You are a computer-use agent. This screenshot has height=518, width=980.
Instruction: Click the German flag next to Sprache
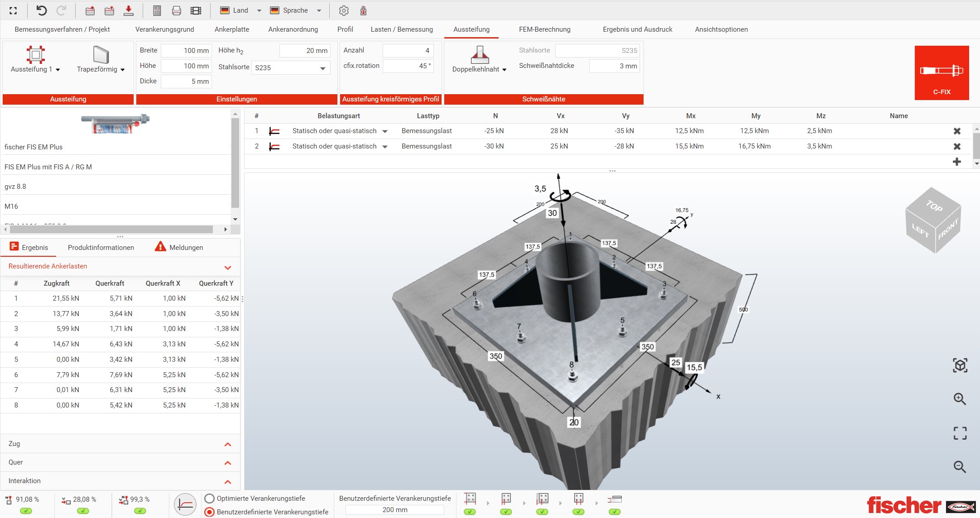[275, 10]
